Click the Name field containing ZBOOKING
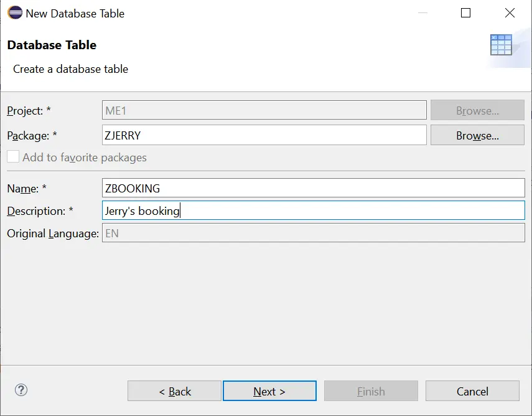The width and height of the screenshot is (532, 416). click(314, 188)
